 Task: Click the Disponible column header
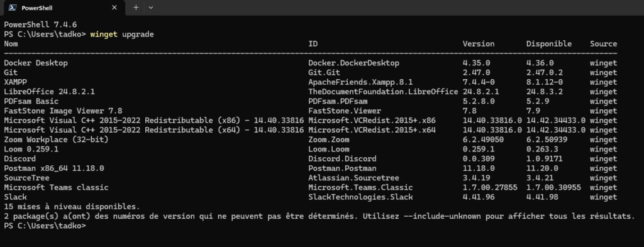pos(548,44)
